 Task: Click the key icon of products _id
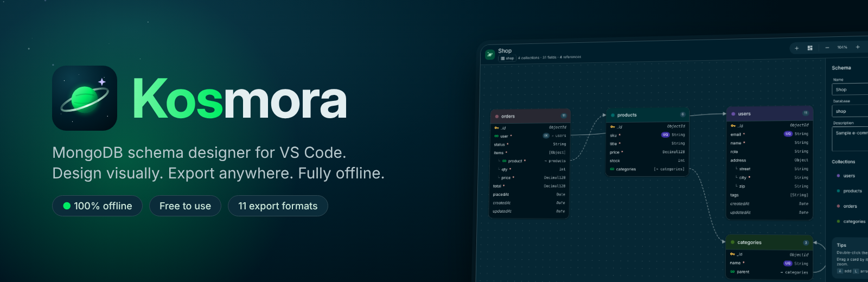[x=612, y=127]
